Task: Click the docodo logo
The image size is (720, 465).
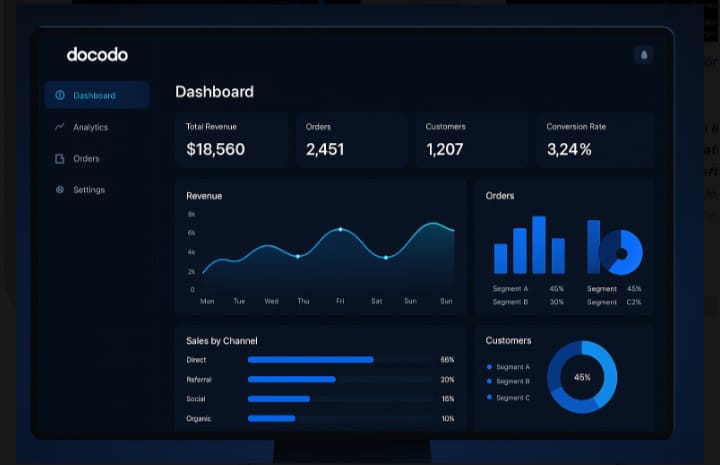Action: tap(97, 55)
